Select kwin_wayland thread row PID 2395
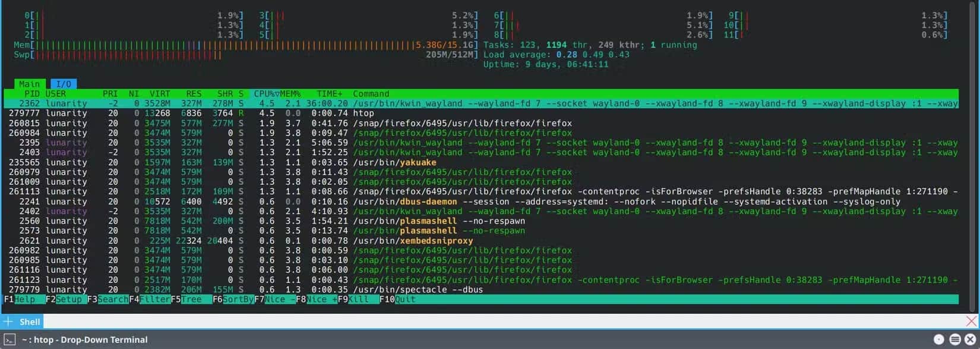Viewport: 980px width, 349px height. (481, 143)
